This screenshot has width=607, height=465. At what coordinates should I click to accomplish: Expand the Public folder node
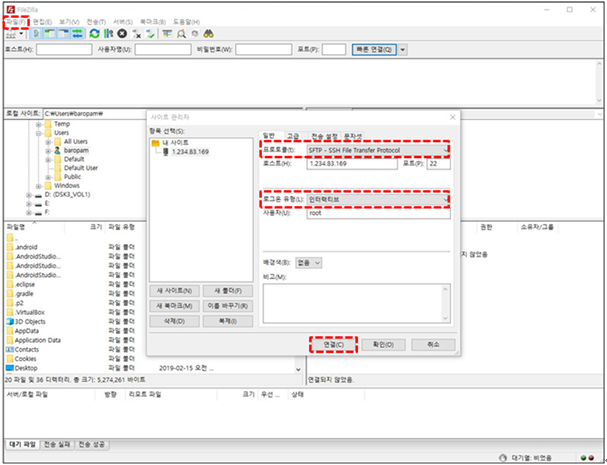click(48, 177)
